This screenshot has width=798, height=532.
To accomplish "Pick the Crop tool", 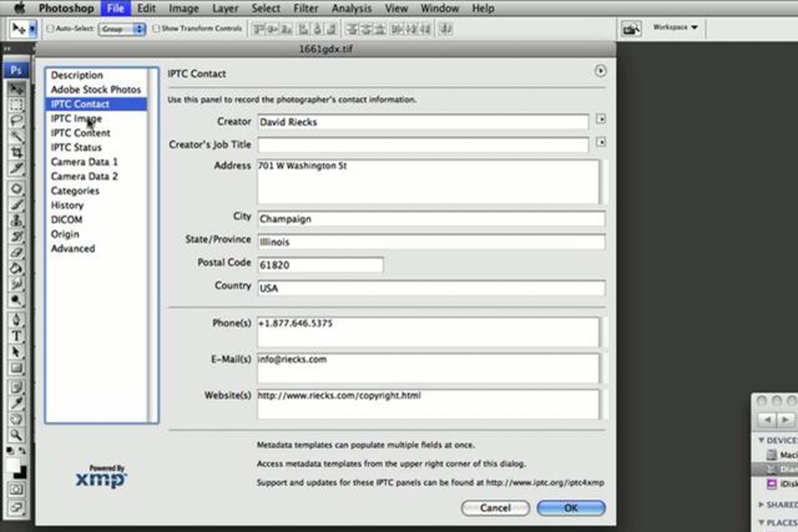I will point(16,152).
